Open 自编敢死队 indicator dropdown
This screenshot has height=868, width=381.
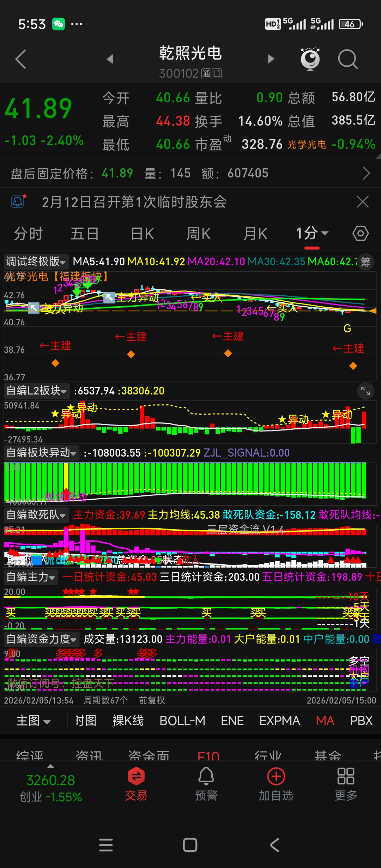(36, 515)
